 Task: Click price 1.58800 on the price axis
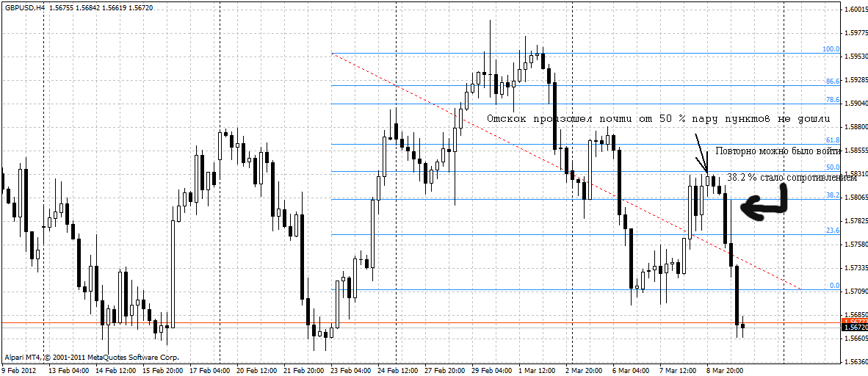(856, 127)
